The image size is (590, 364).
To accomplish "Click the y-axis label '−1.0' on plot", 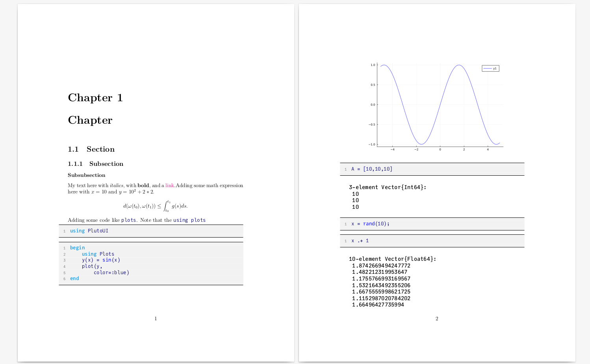I will 372,145.
